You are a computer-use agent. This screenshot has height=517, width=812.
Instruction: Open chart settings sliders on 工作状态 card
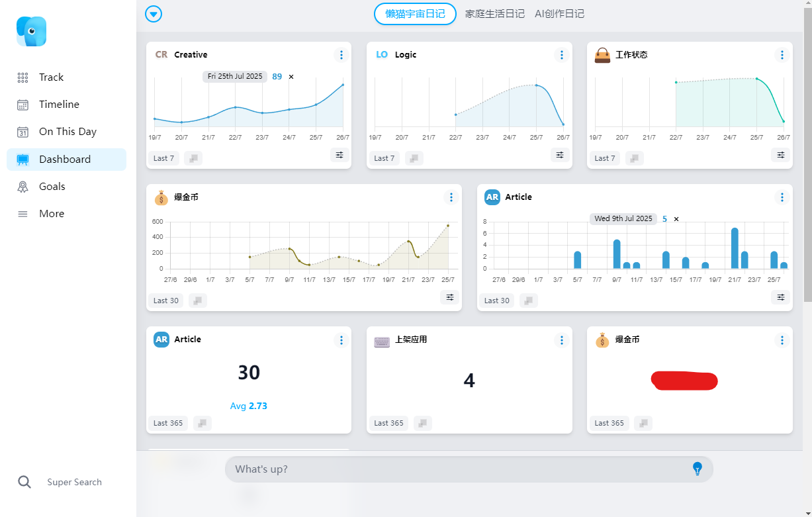point(780,155)
